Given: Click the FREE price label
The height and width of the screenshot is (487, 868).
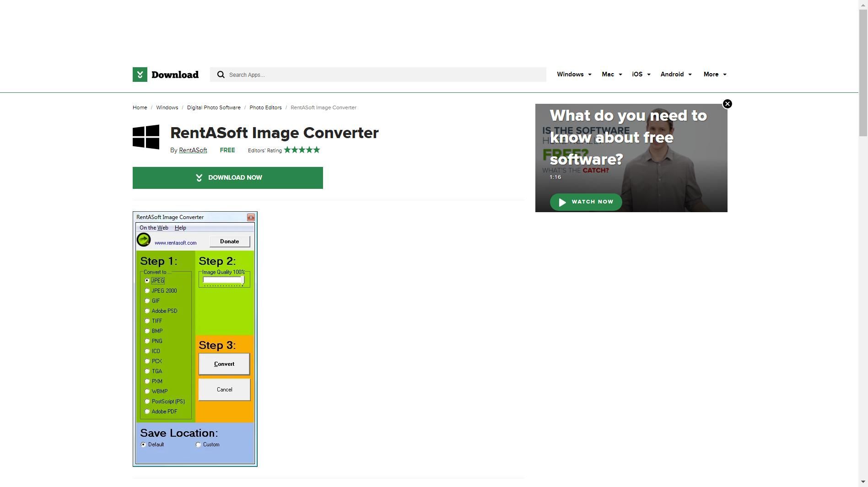Looking at the screenshot, I should tap(227, 150).
